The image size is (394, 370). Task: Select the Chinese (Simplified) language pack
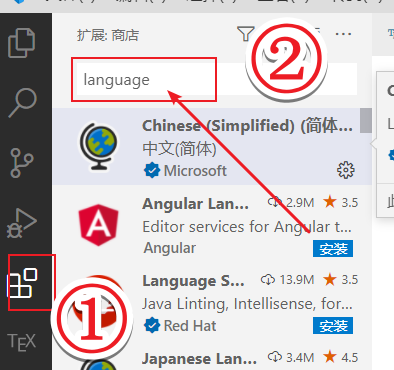[x=212, y=146]
